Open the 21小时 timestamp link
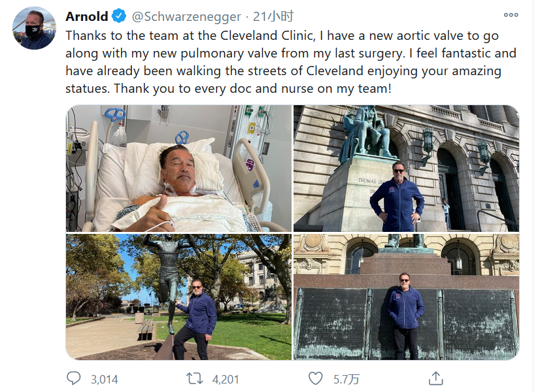The width and height of the screenshot is (540, 392). point(273,16)
